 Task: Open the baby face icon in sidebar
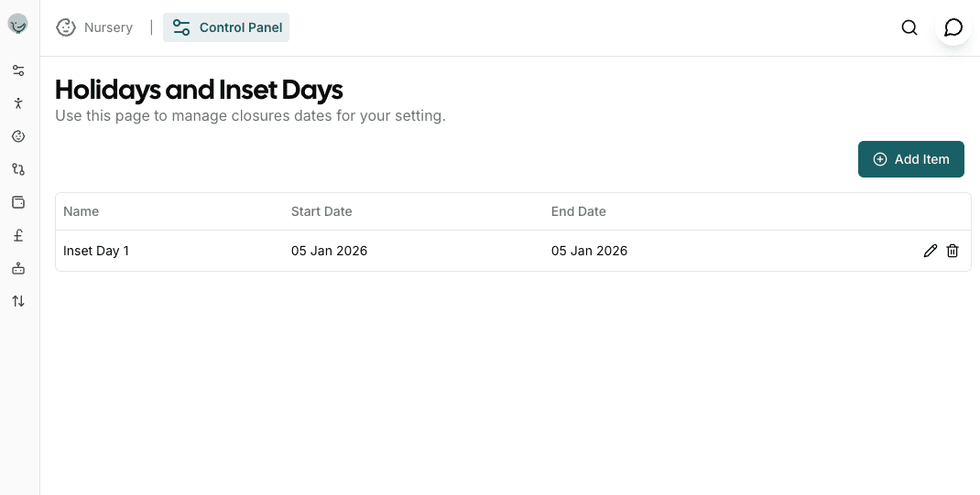[18, 136]
